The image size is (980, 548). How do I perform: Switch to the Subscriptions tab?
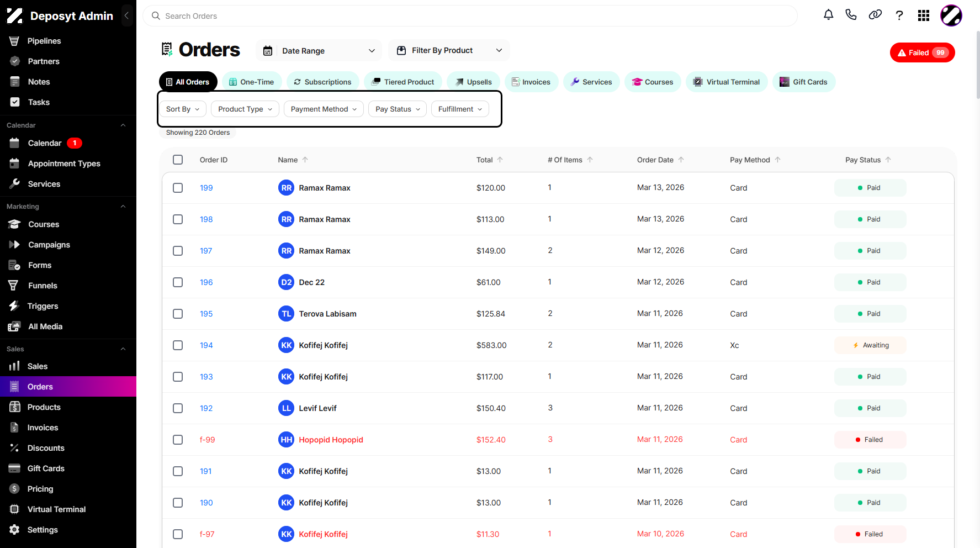click(x=322, y=82)
